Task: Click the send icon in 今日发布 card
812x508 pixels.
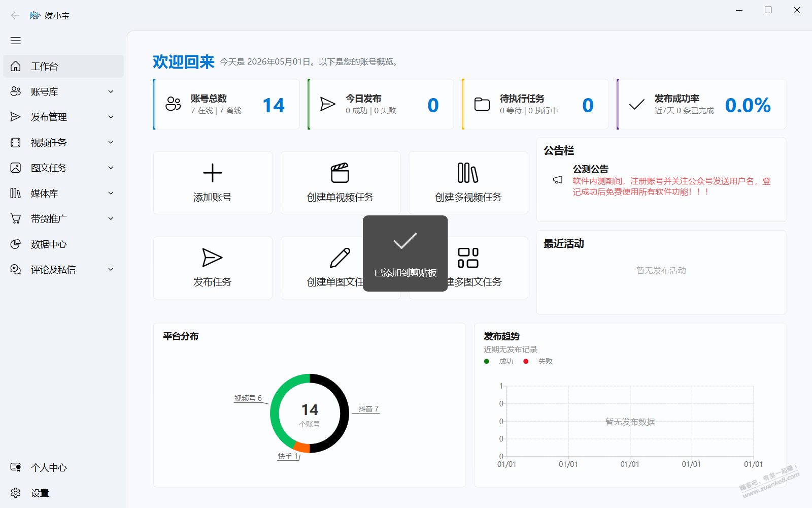Action: (x=328, y=104)
